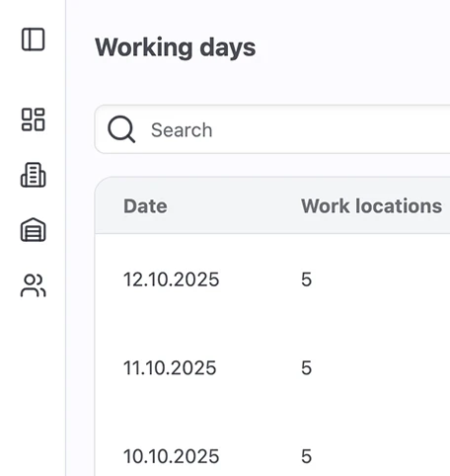Select the date text 12.10.2025

pos(171,279)
